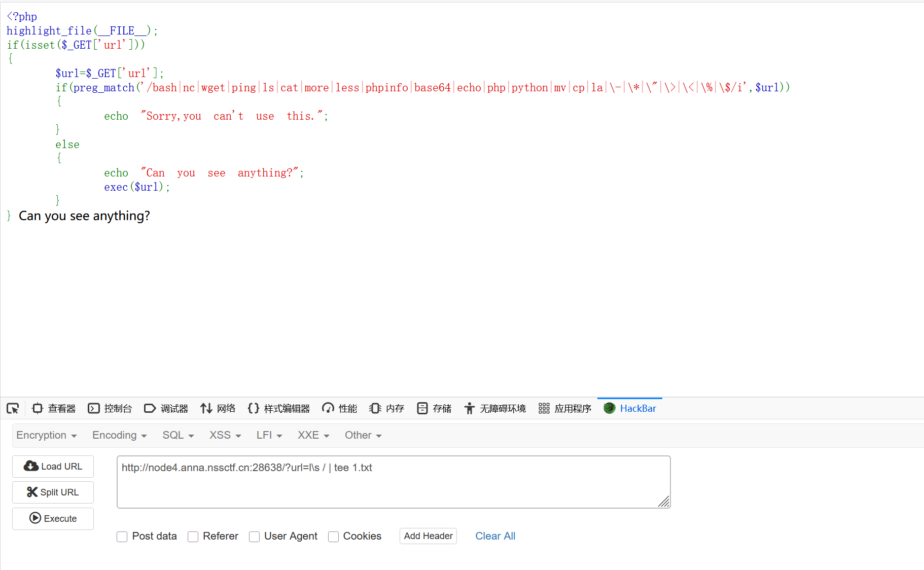Click the if(isset($_GET['url'])) line
This screenshot has height=570, width=924.
[76, 45]
